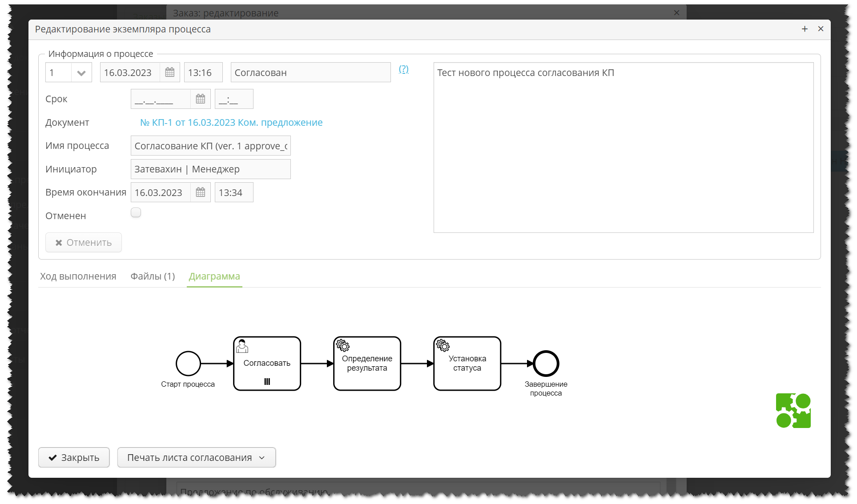Open document link № КП-1 от 16.03.2023
857x504 pixels.
tap(231, 122)
